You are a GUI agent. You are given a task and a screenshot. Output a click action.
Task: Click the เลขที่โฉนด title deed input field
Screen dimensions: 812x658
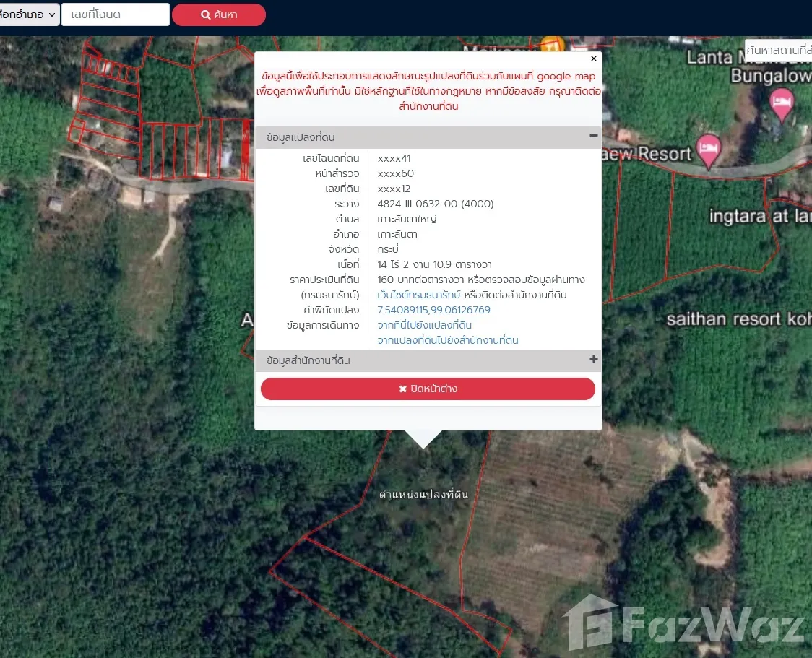coord(116,14)
